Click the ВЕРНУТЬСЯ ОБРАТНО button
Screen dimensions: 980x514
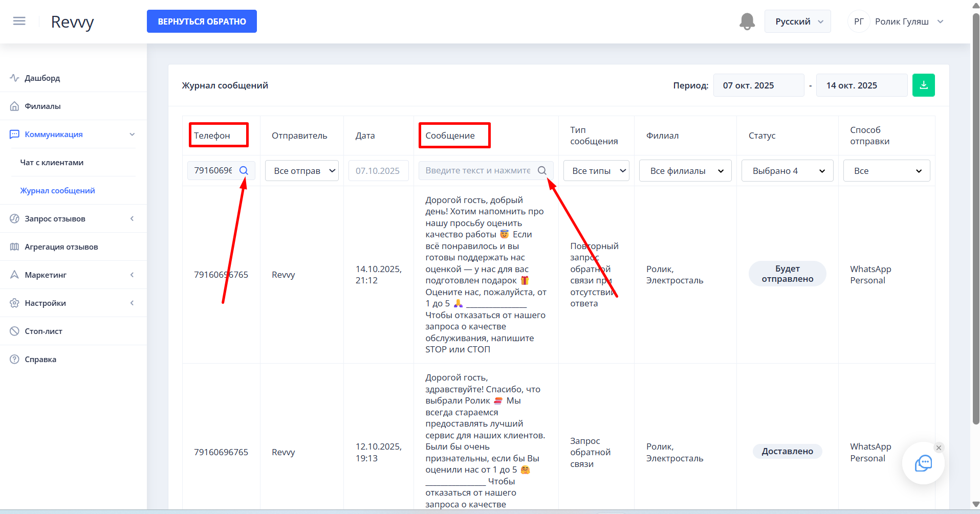202,21
